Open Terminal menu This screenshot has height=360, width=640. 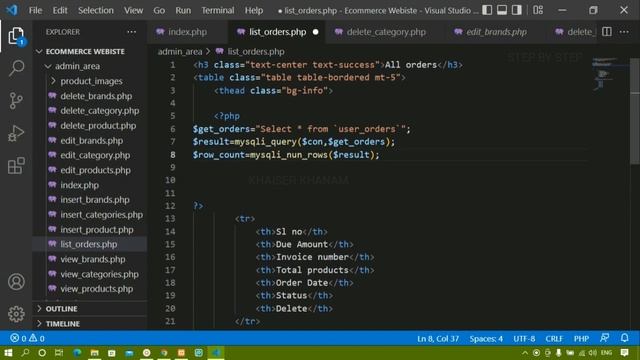(218, 10)
